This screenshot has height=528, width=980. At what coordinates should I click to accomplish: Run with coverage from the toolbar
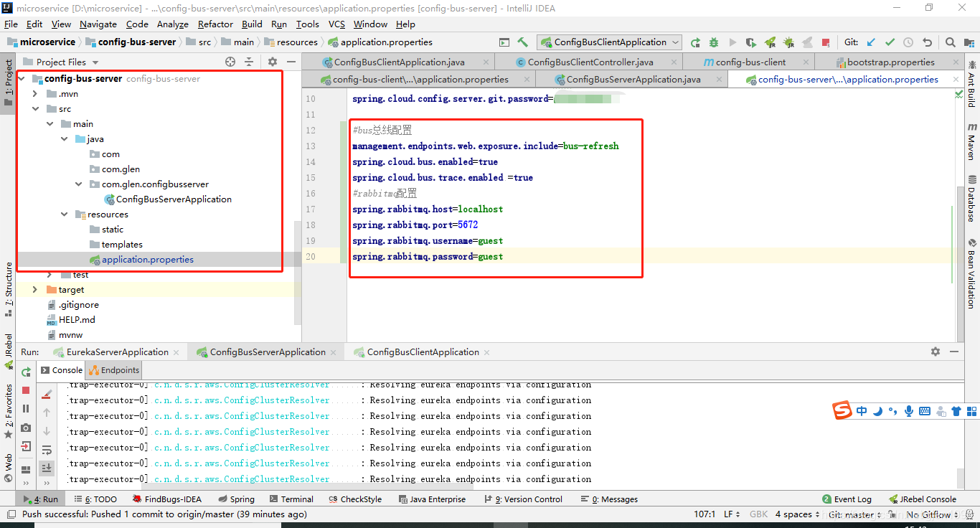751,42
